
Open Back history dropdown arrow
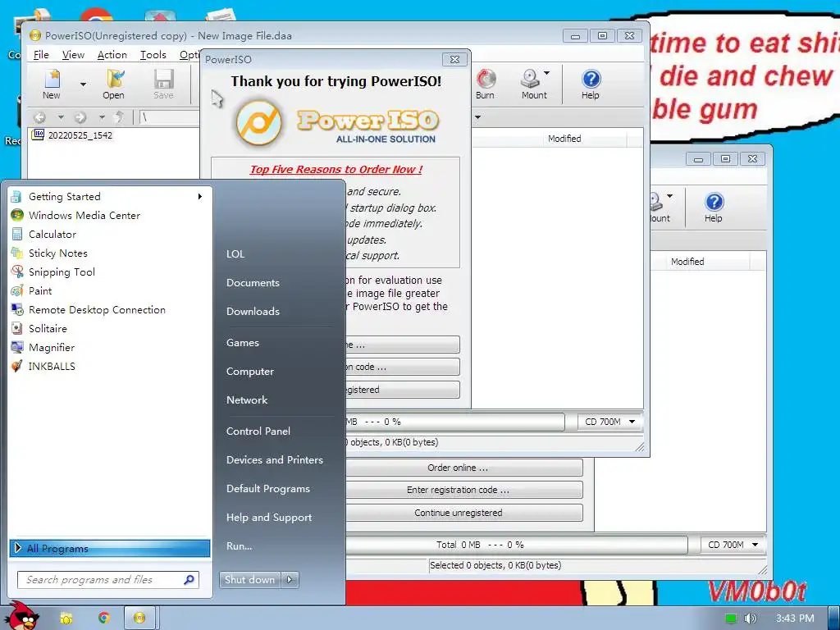[x=61, y=117]
